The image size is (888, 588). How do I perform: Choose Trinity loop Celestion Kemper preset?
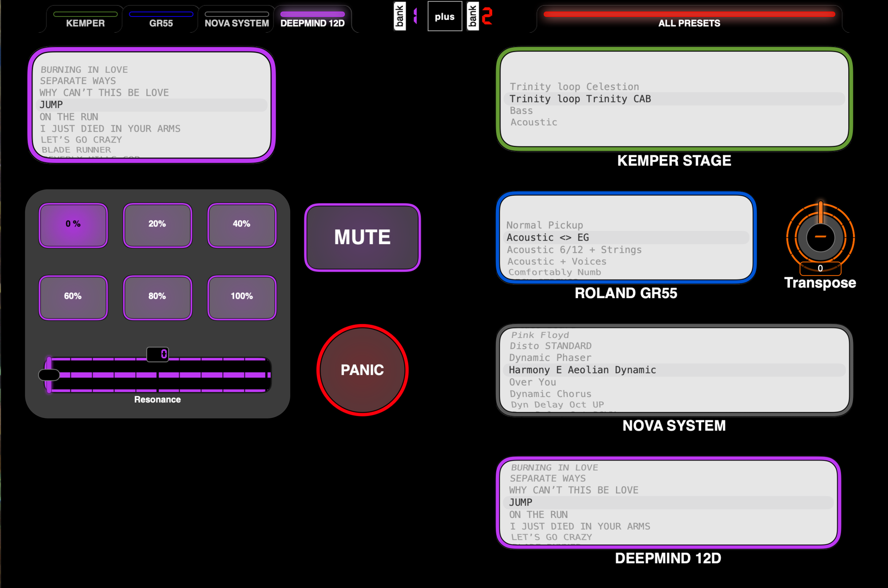[x=574, y=87]
